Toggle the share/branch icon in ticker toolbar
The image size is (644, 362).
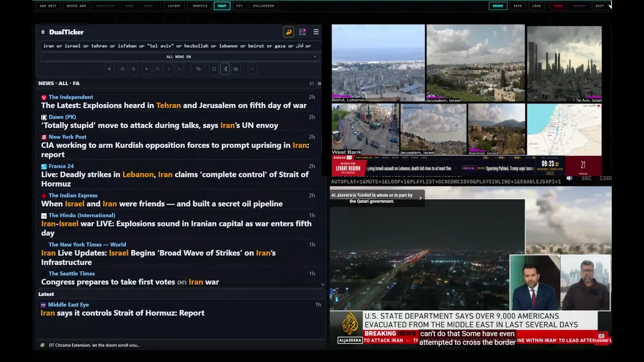225,69
